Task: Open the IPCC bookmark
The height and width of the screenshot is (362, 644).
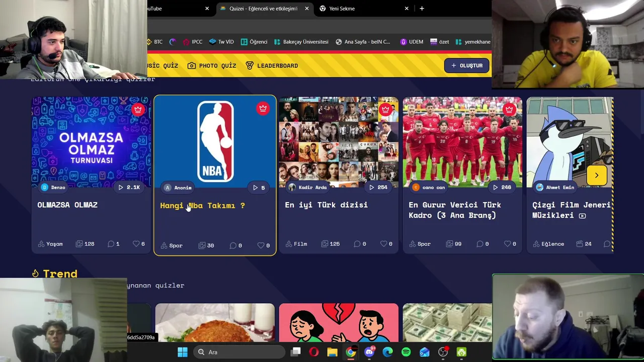Action: pyautogui.click(x=193, y=42)
